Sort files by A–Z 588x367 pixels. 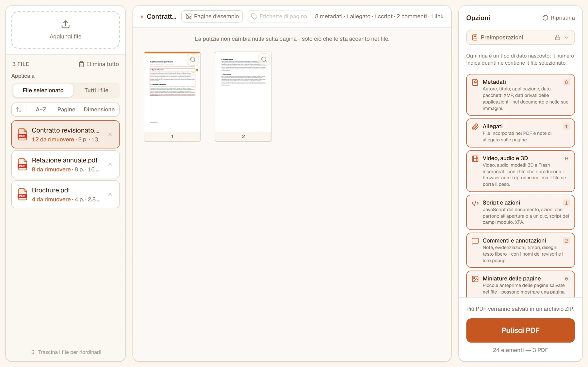41,109
